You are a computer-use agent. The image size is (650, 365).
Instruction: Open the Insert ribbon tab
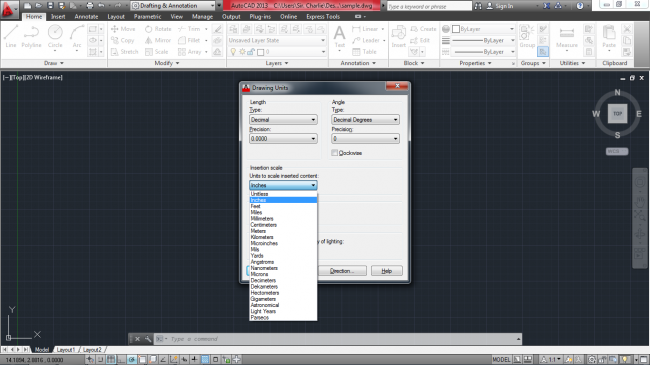point(58,17)
